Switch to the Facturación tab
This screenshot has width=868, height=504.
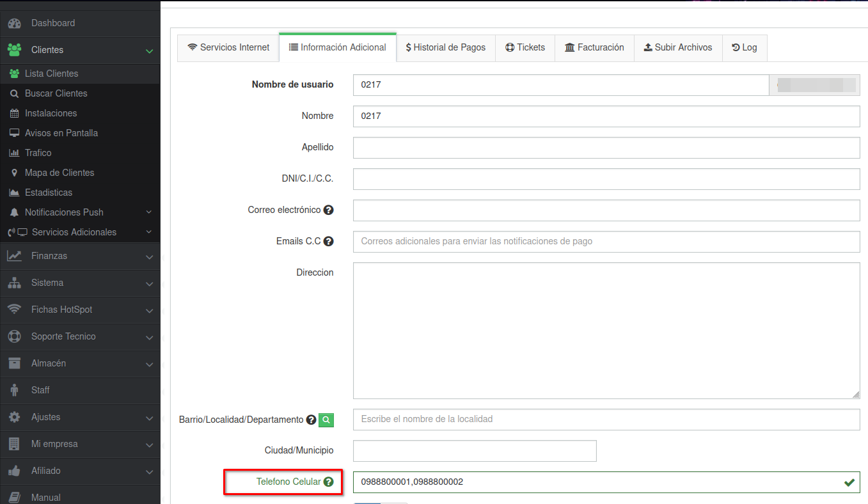pos(594,47)
